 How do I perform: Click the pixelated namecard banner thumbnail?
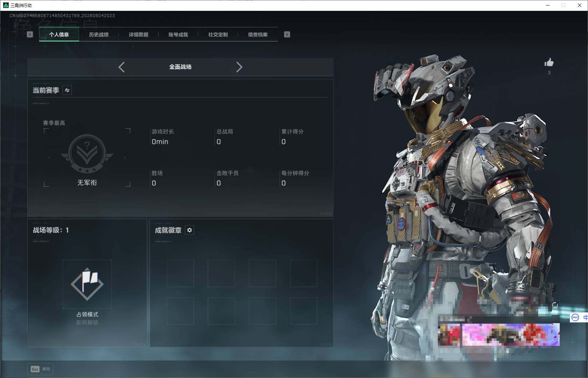click(x=499, y=334)
